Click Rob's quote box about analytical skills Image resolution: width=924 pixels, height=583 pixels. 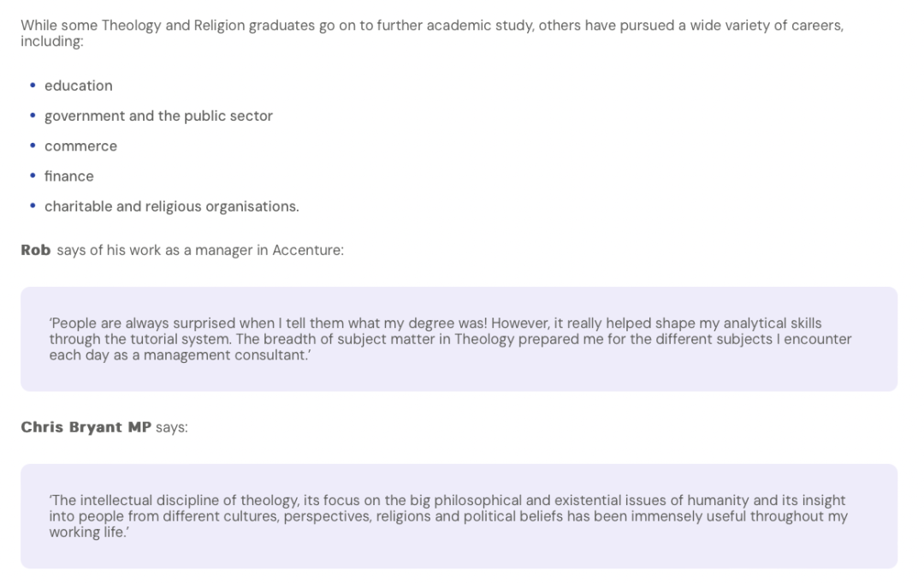click(459, 339)
